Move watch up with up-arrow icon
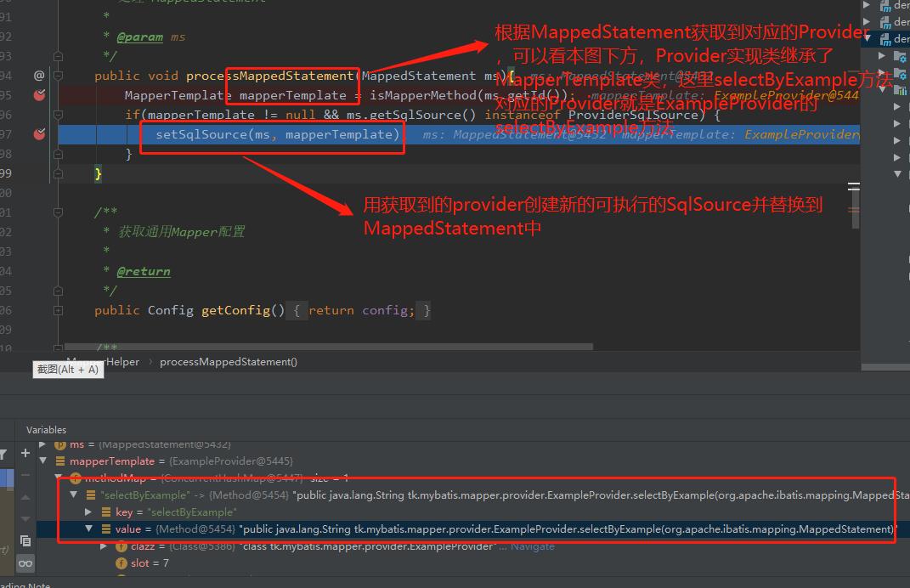This screenshot has width=910, height=588. [25, 497]
